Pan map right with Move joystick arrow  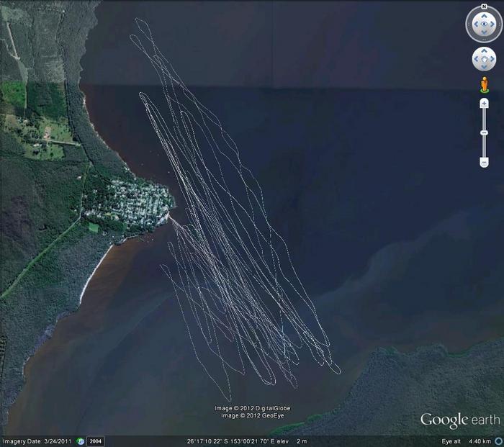(492, 59)
